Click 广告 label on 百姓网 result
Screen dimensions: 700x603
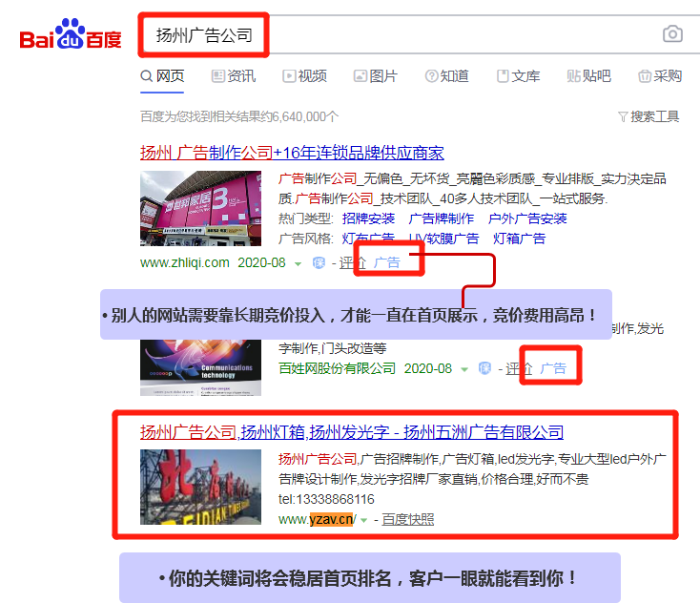click(x=553, y=368)
